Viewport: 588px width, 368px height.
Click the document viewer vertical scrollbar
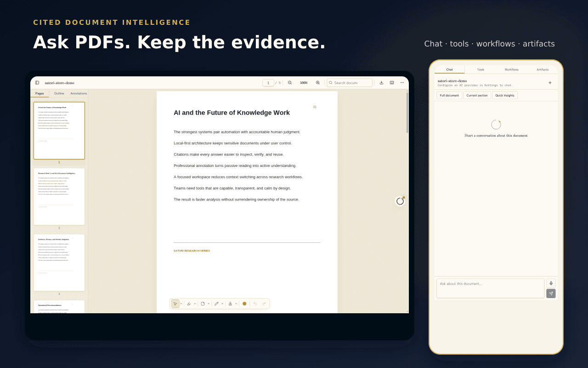point(407,113)
